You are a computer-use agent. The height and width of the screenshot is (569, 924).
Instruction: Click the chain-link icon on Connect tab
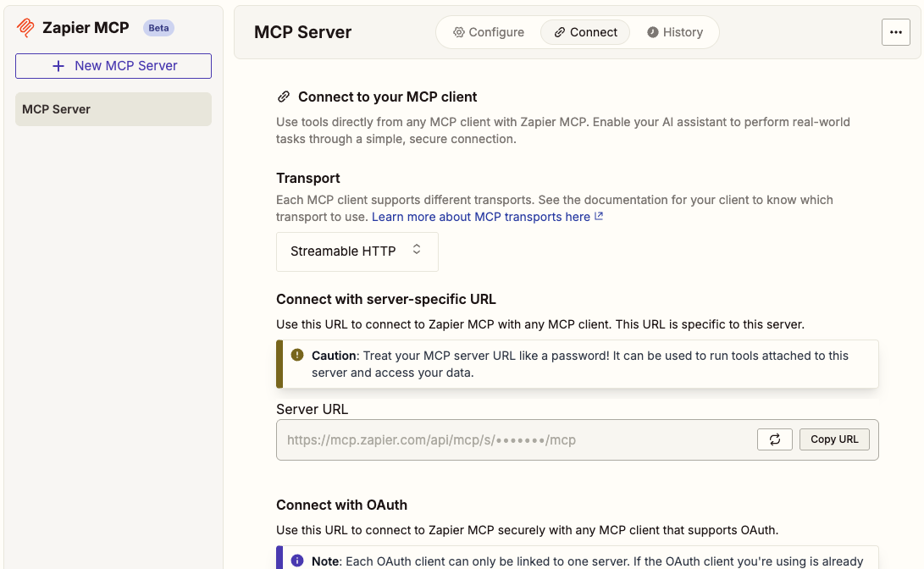(x=560, y=32)
